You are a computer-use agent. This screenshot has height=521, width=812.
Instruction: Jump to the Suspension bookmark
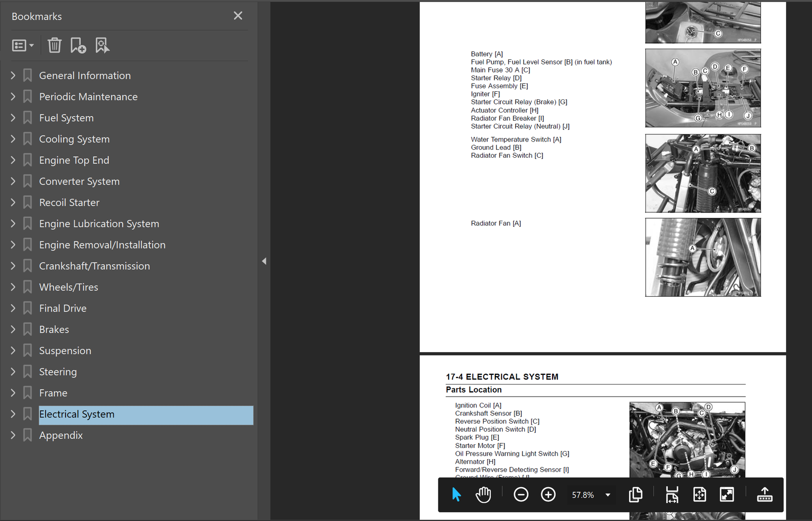[65, 351]
